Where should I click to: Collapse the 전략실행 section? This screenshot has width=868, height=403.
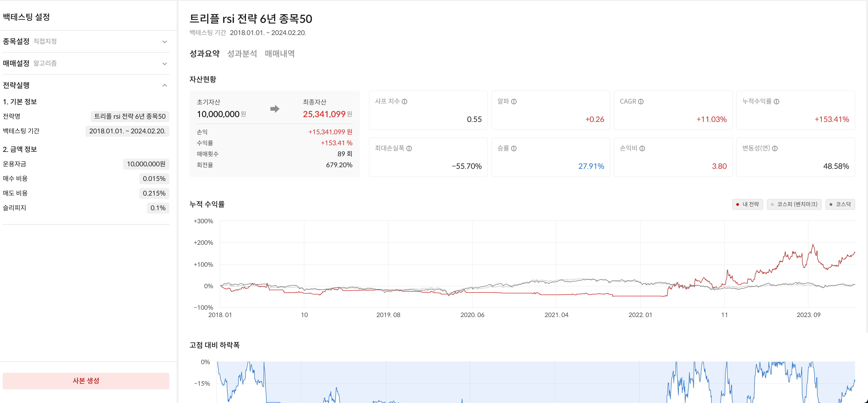click(86, 85)
